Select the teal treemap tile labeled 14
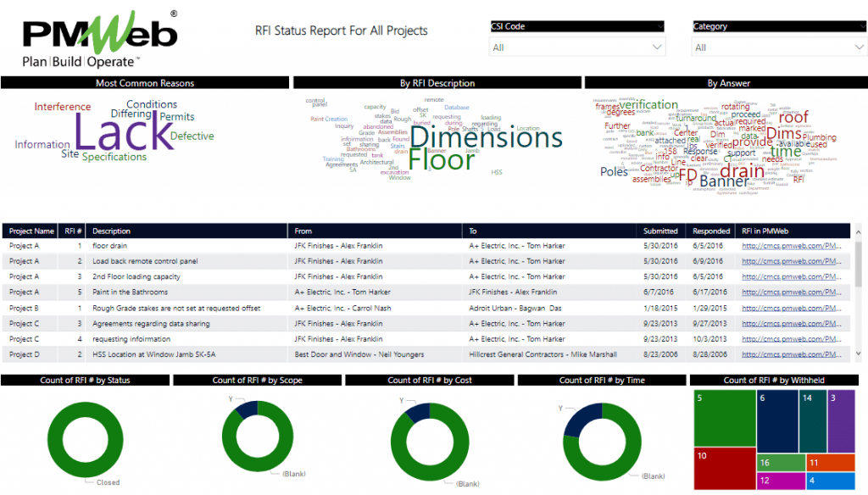 (813, 421)
